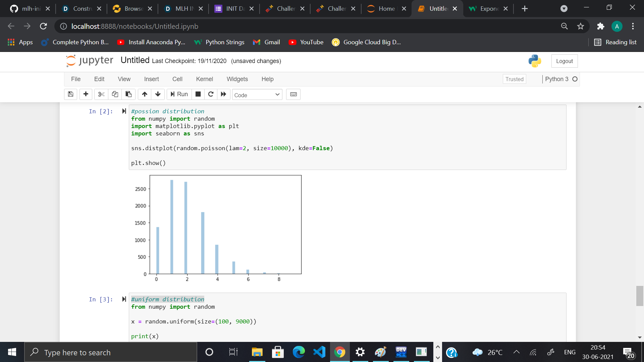Save notebook with the floppy disk icon
The image size is (644, 362).
click(x=70, y=94)
